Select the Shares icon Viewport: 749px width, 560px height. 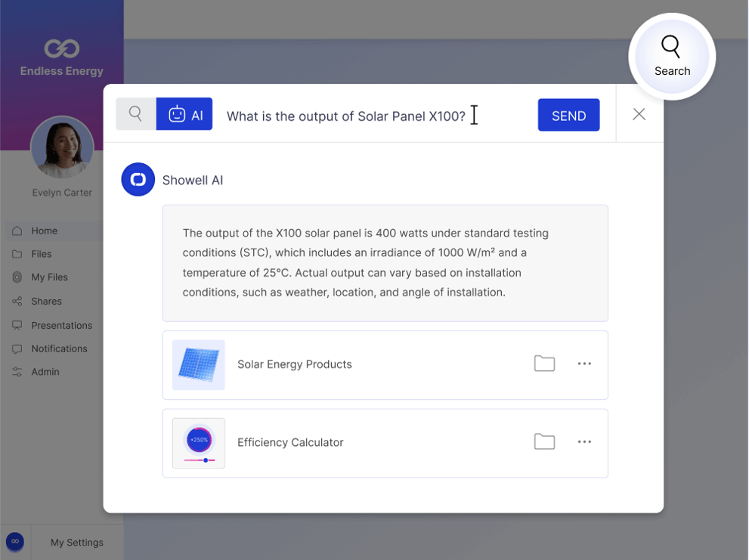click(18, 301)
